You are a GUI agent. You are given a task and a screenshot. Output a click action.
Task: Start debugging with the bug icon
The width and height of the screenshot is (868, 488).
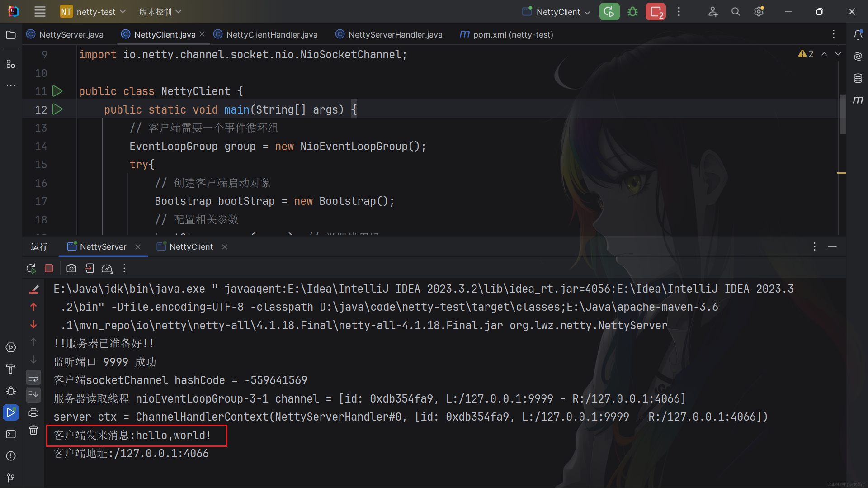(x=632, y=12)
